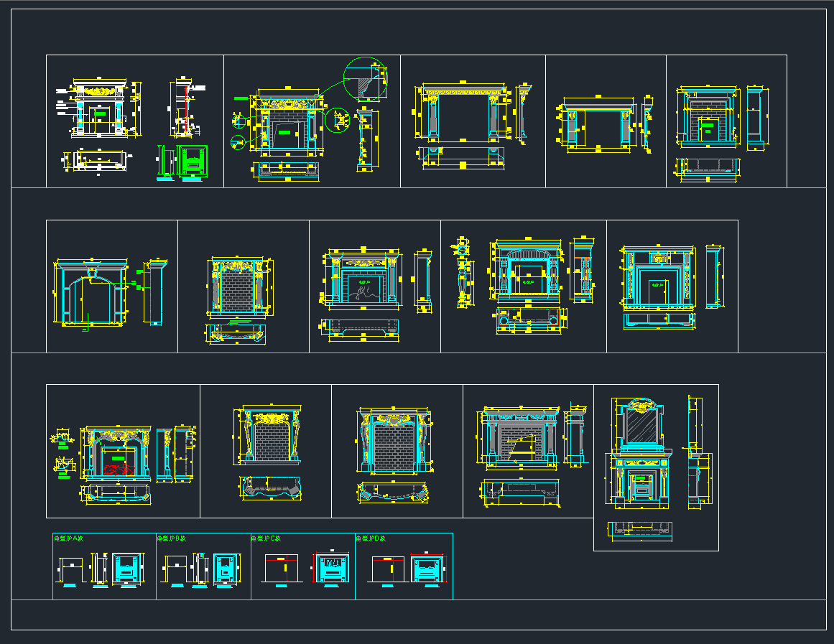834x644 pixels.
Task: Click the plan view below mirror fireplace
Action: 640,530
